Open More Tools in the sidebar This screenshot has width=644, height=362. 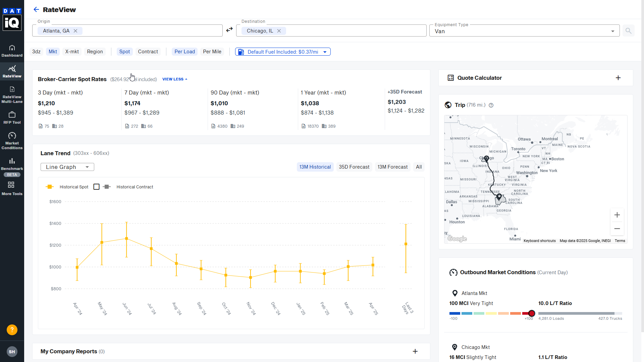(12, 188)
